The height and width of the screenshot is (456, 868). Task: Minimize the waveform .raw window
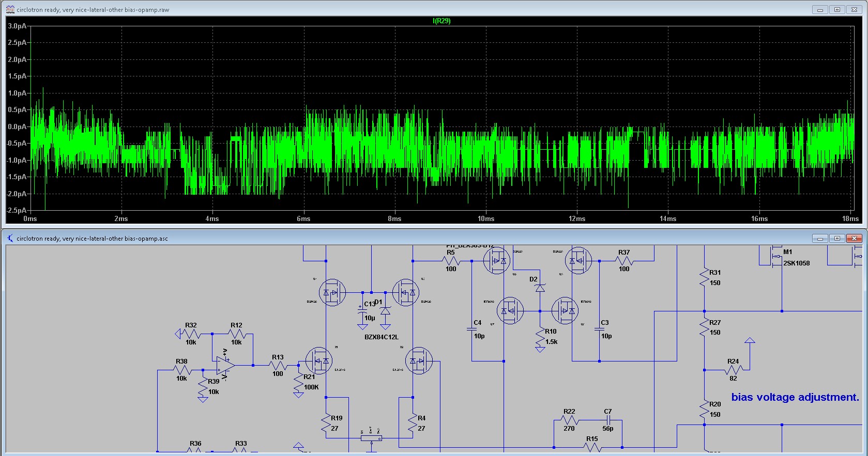pos(820,10)
